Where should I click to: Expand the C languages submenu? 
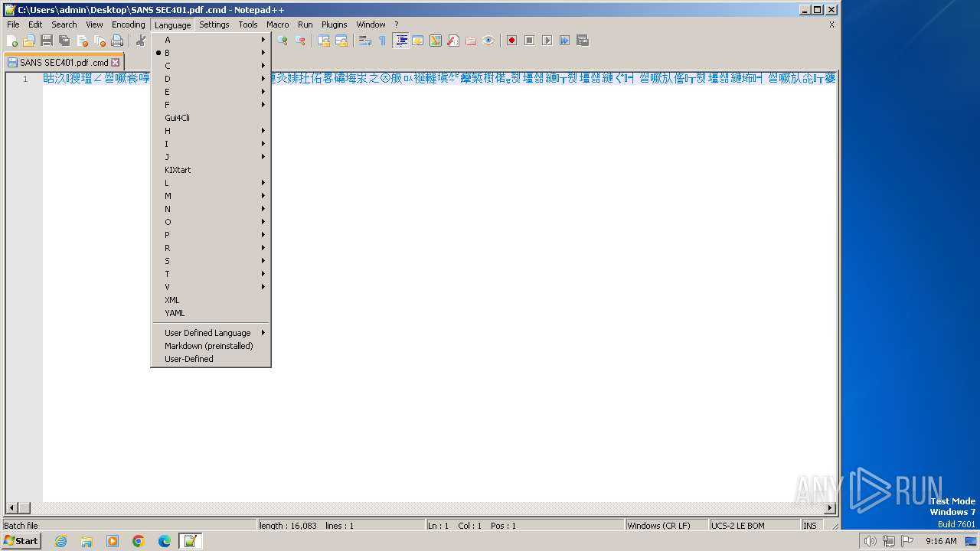(211, 66)
